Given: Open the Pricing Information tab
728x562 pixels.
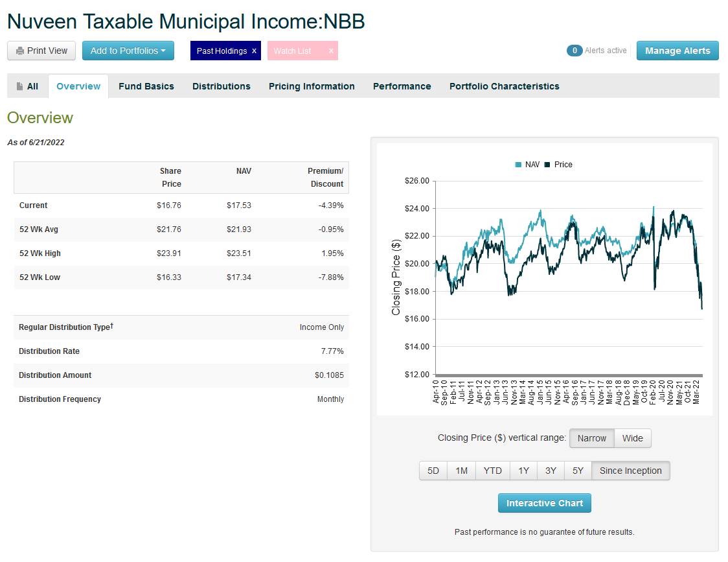Looking at the screenshot, I should pos(312,86).
